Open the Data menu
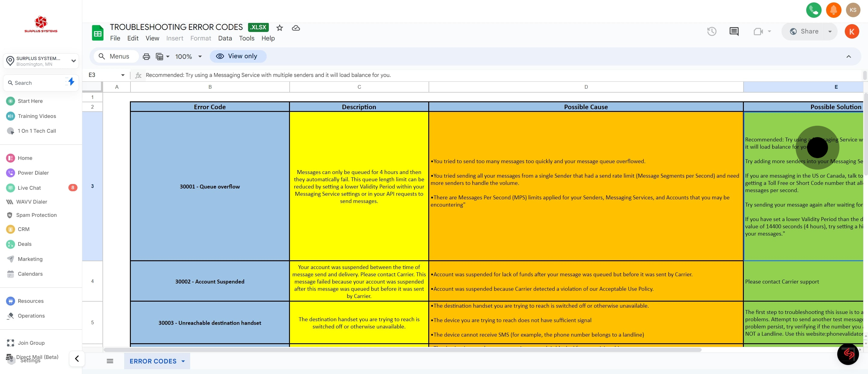This screenshot has height=374, width=868. tap(225, 38)
